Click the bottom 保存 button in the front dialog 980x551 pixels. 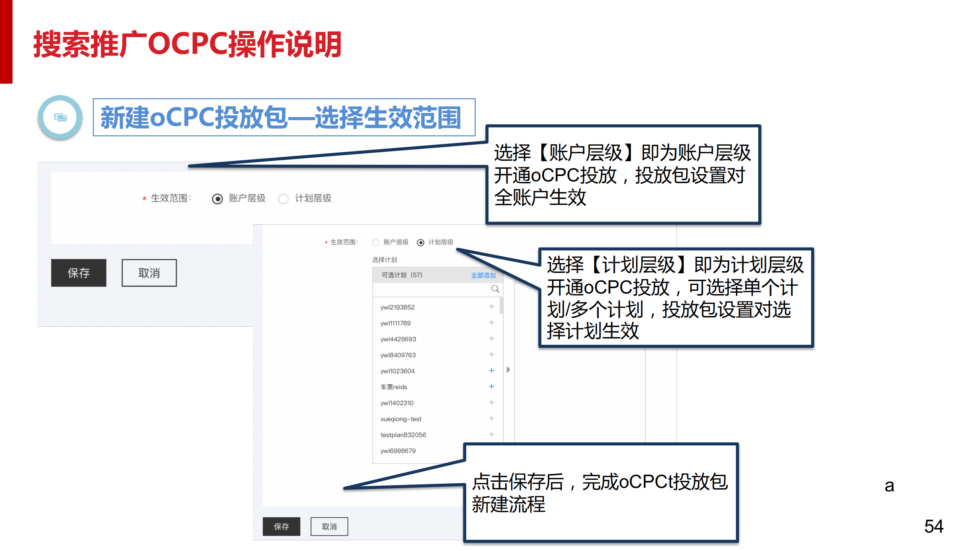pyautogui.click(x=281, y=527)
